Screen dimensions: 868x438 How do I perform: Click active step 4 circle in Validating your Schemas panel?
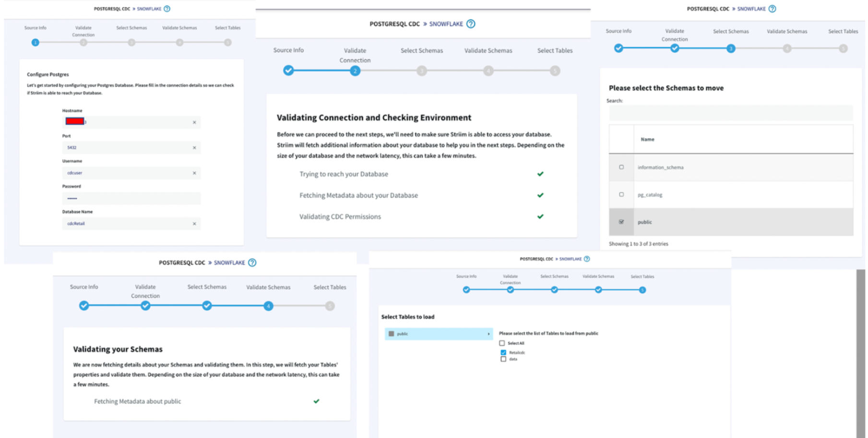point(268,306)
